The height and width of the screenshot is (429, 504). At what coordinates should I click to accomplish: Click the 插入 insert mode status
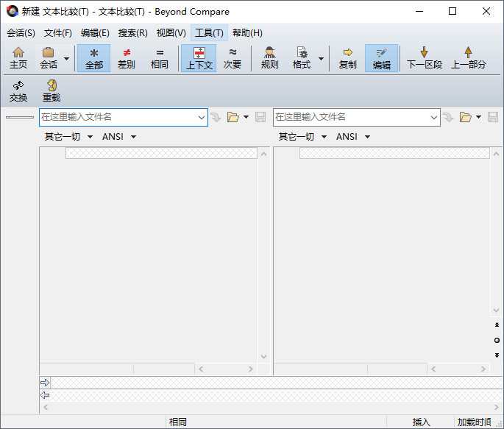coord(421,422)
